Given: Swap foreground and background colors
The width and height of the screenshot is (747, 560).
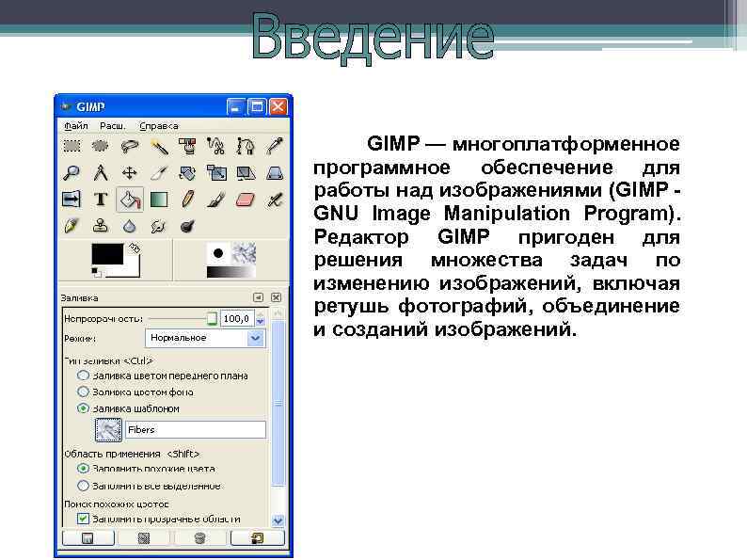Looking at the screenshot, I should (x=135, y=248).
